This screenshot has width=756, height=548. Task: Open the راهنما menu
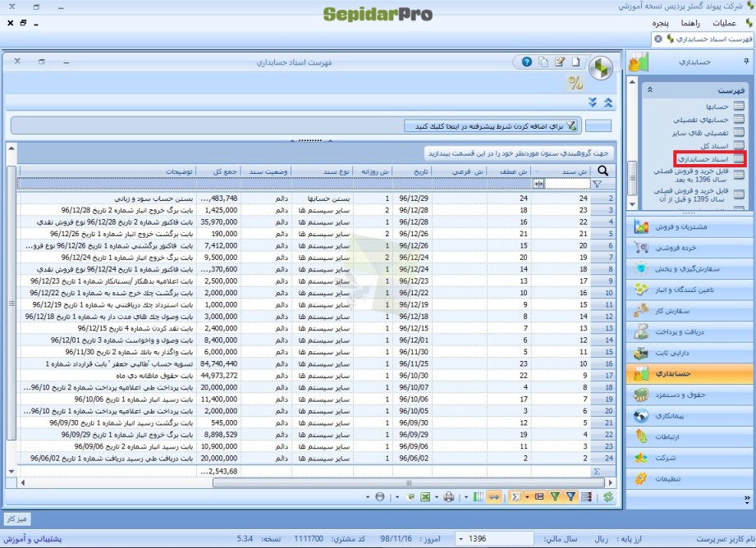[690, 23]
